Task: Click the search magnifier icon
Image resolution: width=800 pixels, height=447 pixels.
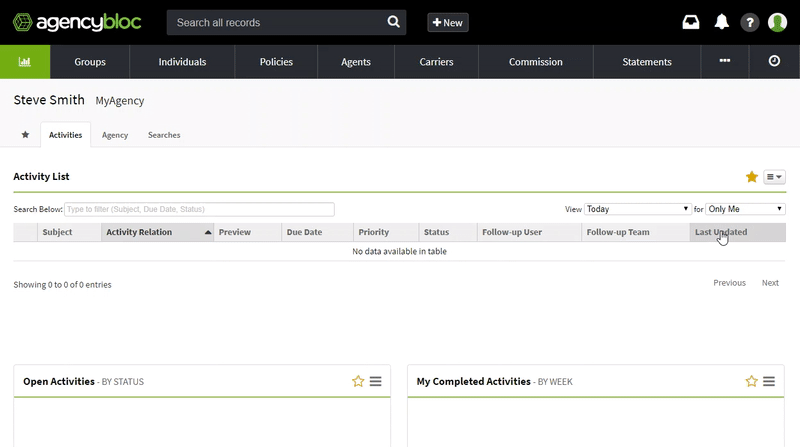Action: pyautogui.click(x=393, y=22)
